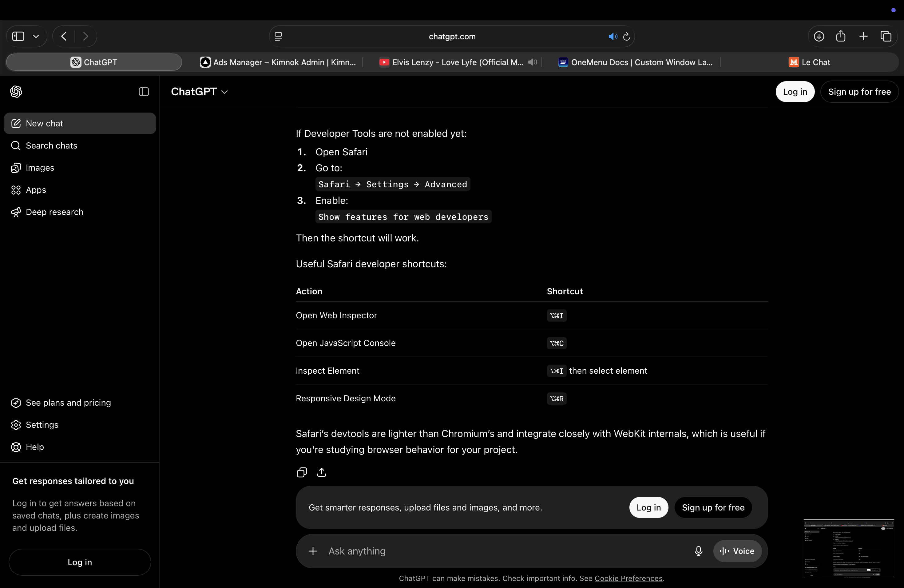Start Voice mode

pyautogui.click(x=737, y=551)
